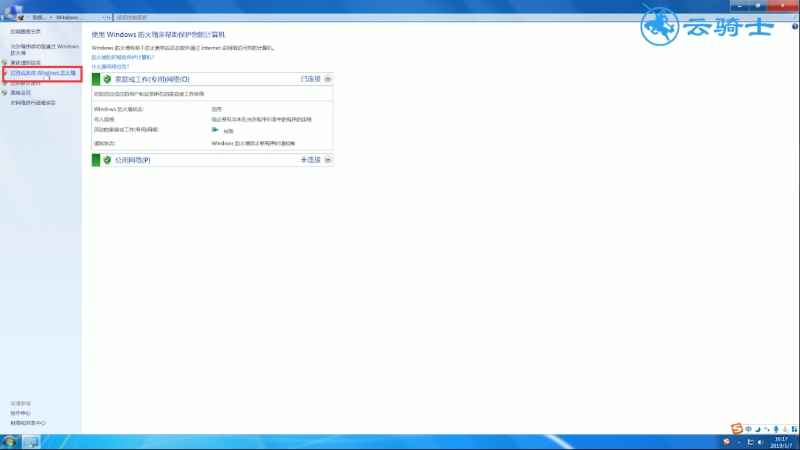Open 高级设置 link in sidebar
The height and width of the screenshot is (450, 800).
[x=20, y=93]
